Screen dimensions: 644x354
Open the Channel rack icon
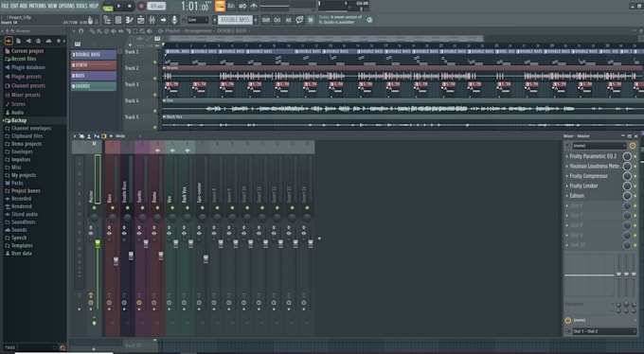[x=118, y=20]
